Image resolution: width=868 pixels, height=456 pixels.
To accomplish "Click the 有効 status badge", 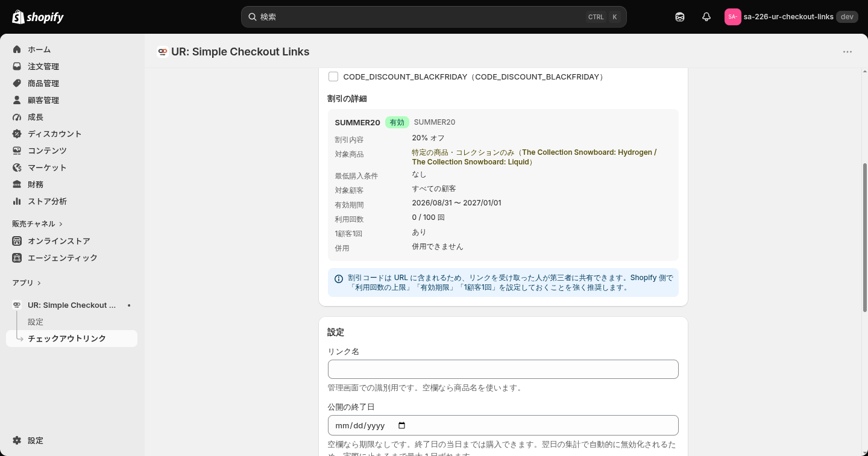I will [x=397, y=122].
